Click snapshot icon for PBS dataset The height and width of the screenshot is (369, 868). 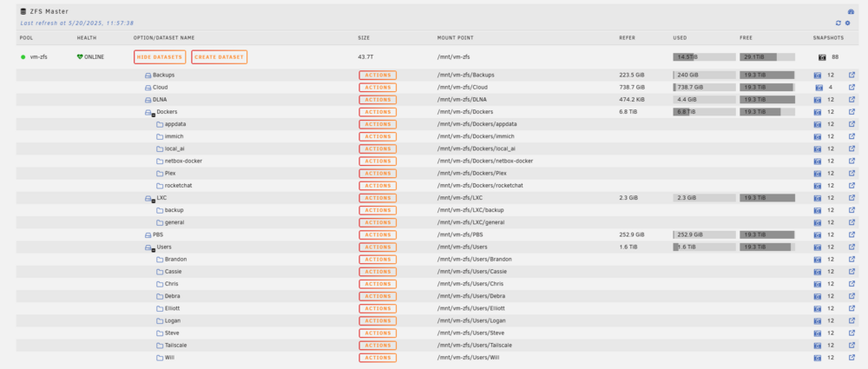[817, 235]
